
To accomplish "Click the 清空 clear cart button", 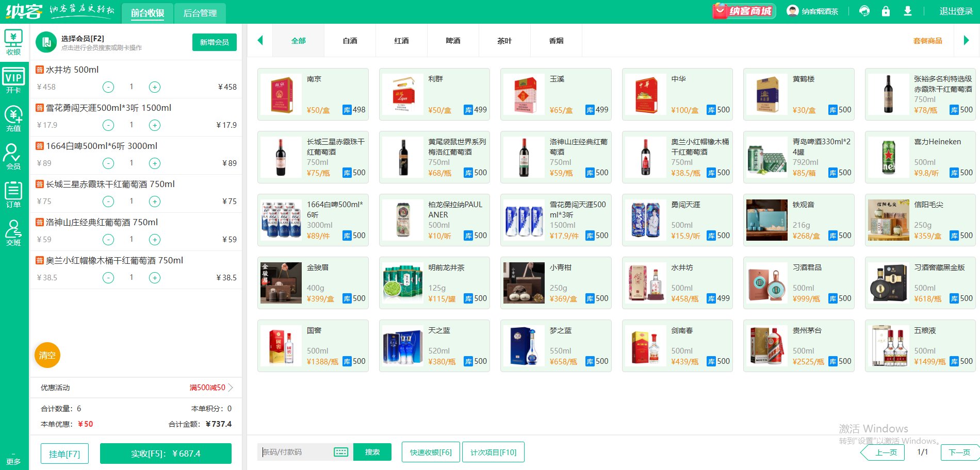I will pyautogui.click(x=47, y=355).
